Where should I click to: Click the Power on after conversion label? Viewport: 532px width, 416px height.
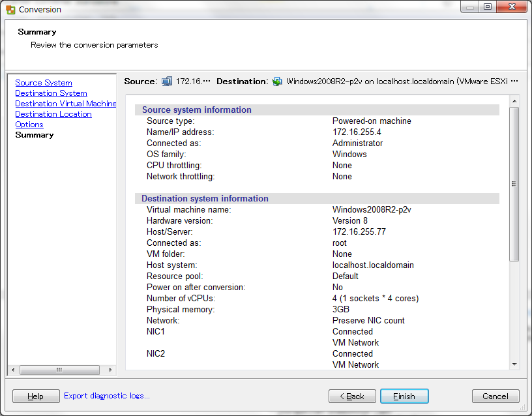196,288
